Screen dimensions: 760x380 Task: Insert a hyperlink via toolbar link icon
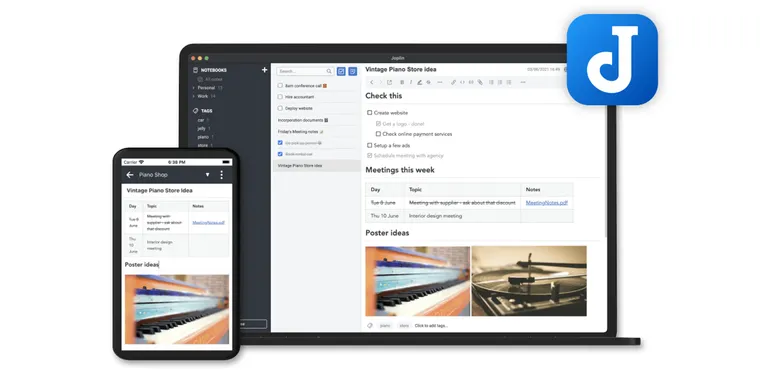point(453,82)
